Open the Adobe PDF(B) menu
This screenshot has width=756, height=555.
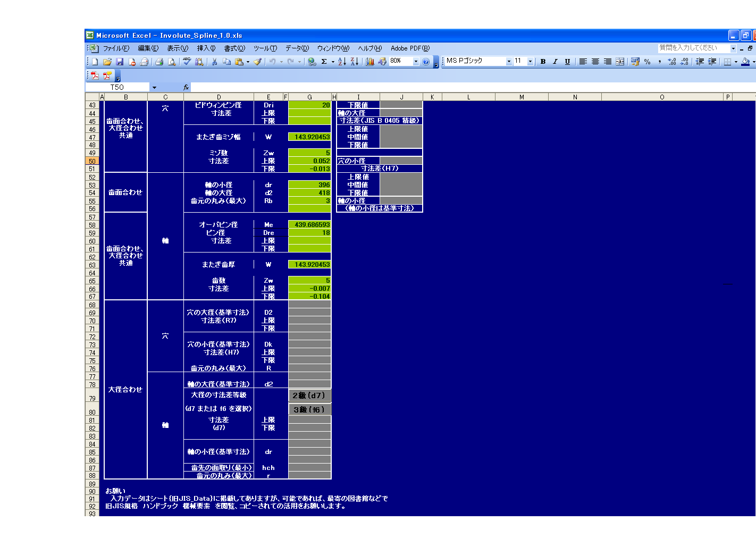coord(410,48)
